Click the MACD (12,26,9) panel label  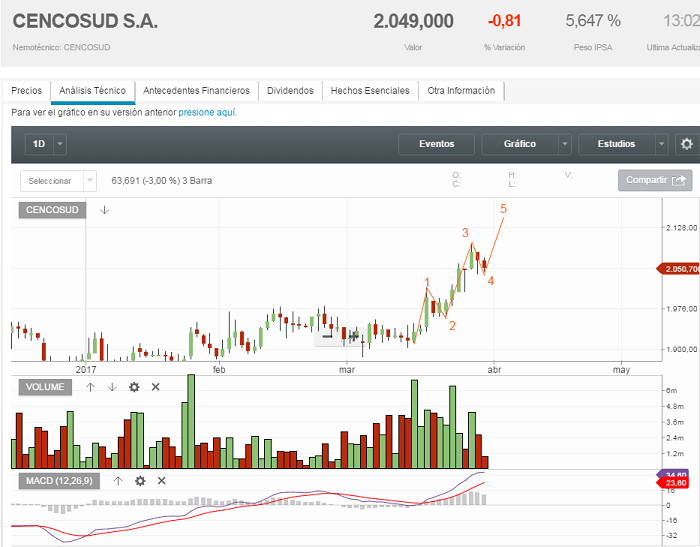59,481
